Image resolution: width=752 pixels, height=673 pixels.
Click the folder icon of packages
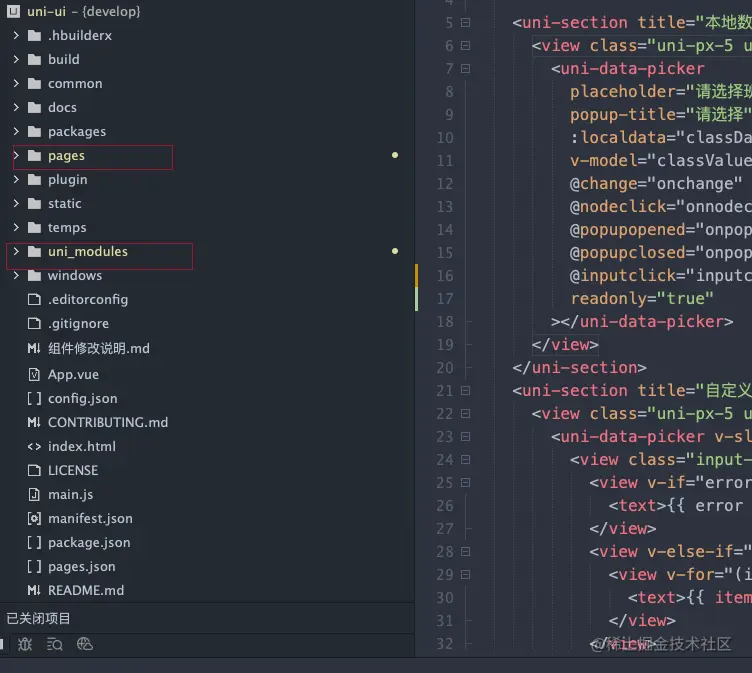pyautogui.click(x=34, y=131)
